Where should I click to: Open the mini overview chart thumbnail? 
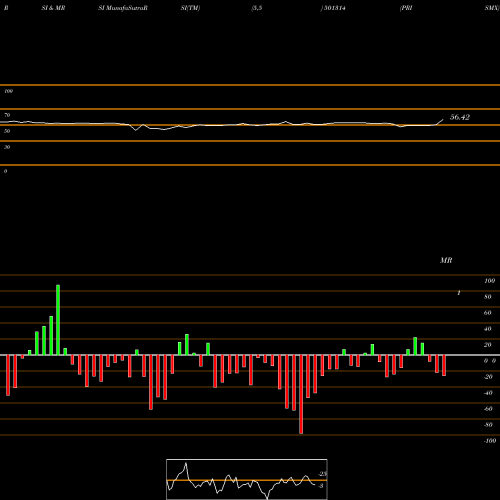click(x=247, y=479)
